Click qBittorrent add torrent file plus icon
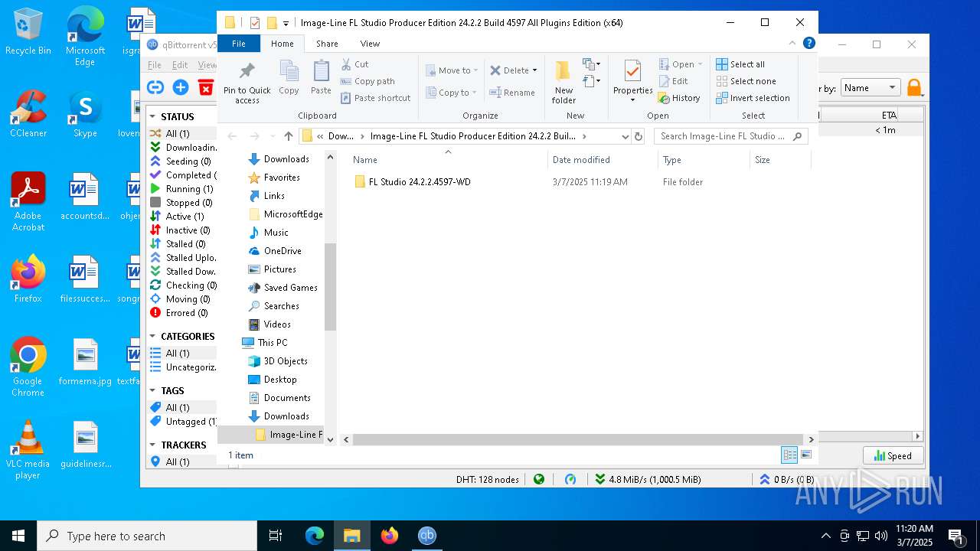The width and height of the screenshot is (980, 551). tap(181, 87)
